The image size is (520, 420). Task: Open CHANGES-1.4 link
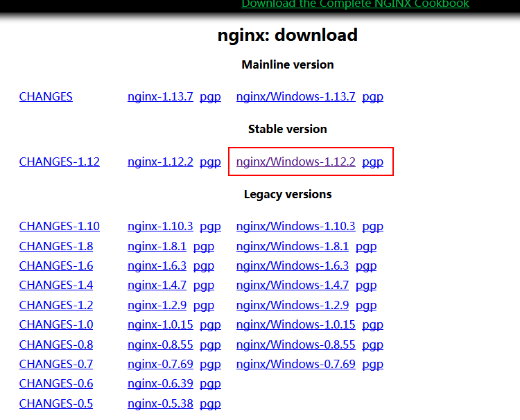(x=56, y=285)
